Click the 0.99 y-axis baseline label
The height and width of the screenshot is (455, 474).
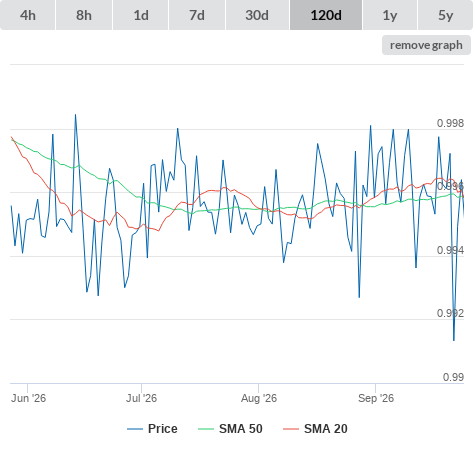[x=453, y=377]
